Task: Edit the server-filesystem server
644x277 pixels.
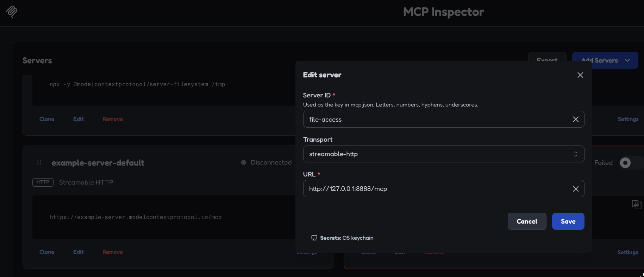Action: pyautogui.click(x=78, y=119)
